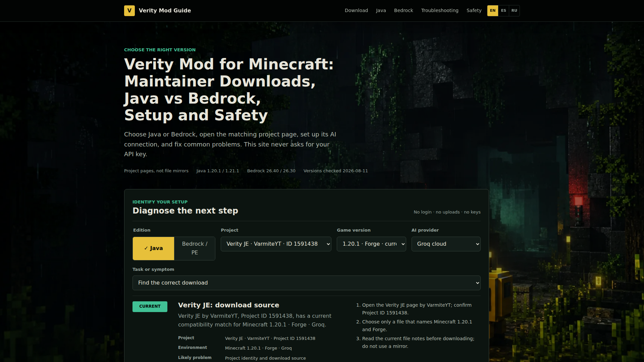Open the Bedrock nav section
This screenshot has width=644, height=362.
[x=404, y=10]
